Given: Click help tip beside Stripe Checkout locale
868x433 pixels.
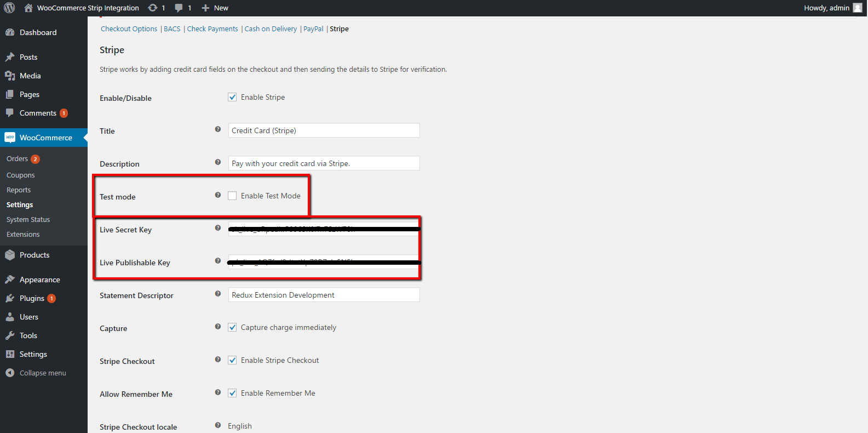Looking at the screenshot, I should point(218,425).
